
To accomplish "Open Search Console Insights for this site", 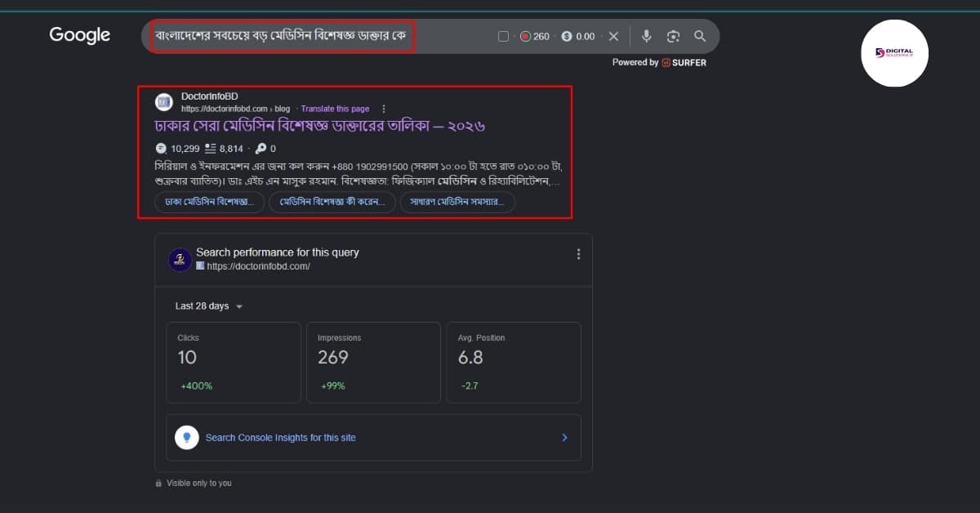I will [281, 438].
